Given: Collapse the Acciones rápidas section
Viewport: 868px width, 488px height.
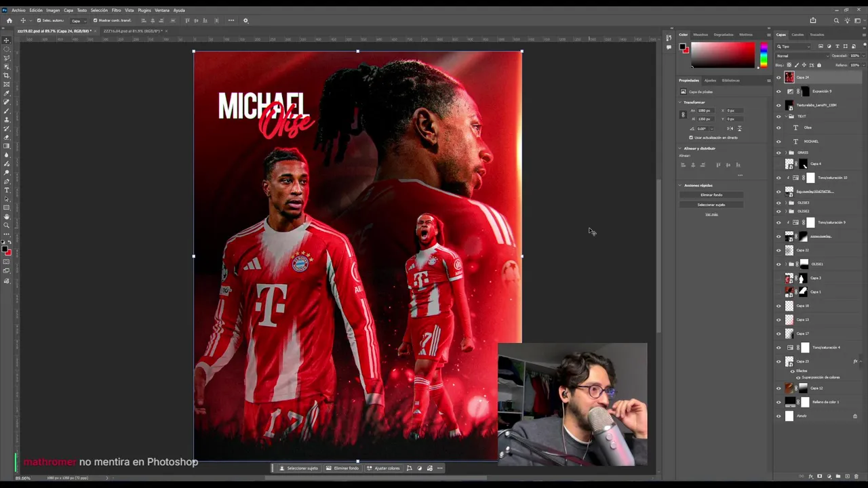Looking at the screenshot, I should (680, 186).
